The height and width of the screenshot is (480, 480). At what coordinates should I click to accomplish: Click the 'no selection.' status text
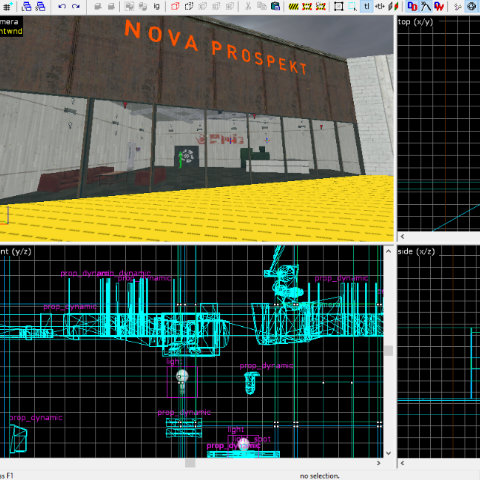pos(319,476)
